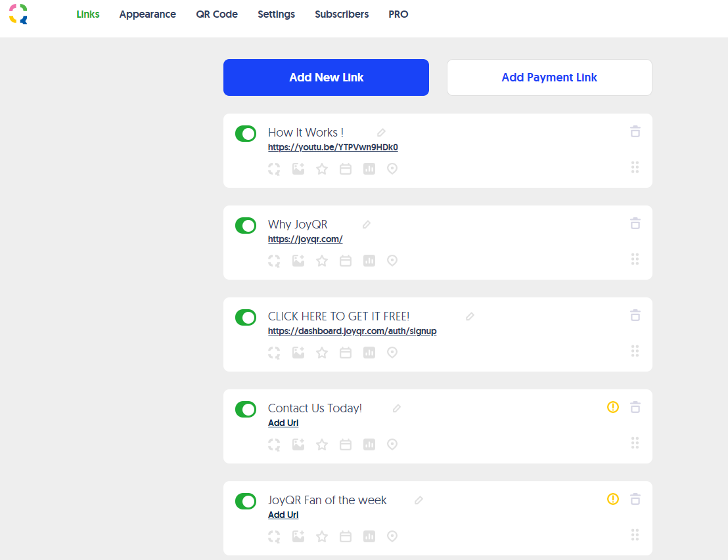Open the dashboard.joyqr.com/auth/signup URL
This screenshot has width=728, height=560.
click(x=352, y=331)
